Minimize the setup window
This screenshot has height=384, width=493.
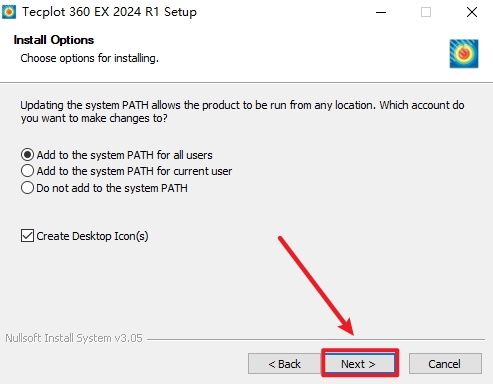[381, 12]
